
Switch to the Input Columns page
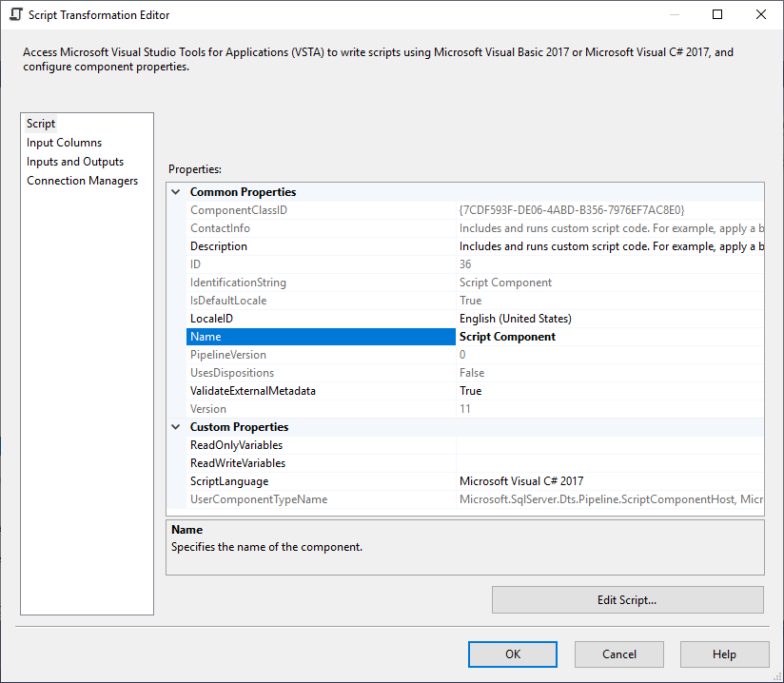(64, 142)
